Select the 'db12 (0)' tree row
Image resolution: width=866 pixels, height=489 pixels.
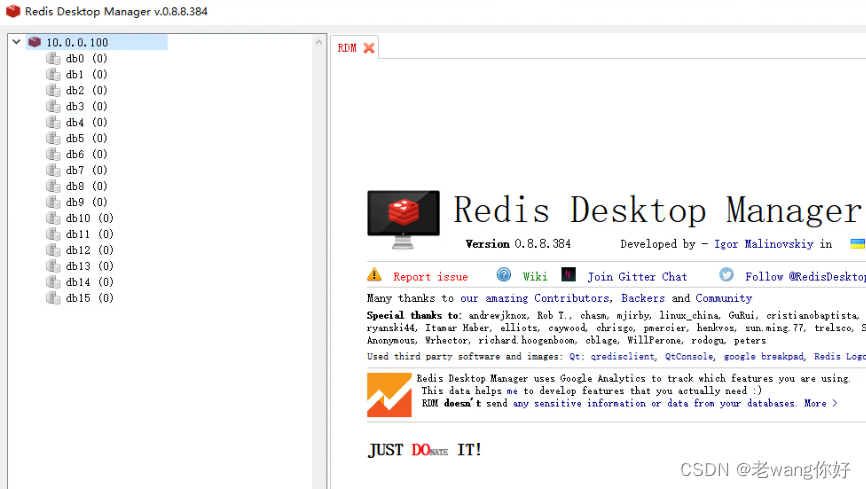[89, 251]
